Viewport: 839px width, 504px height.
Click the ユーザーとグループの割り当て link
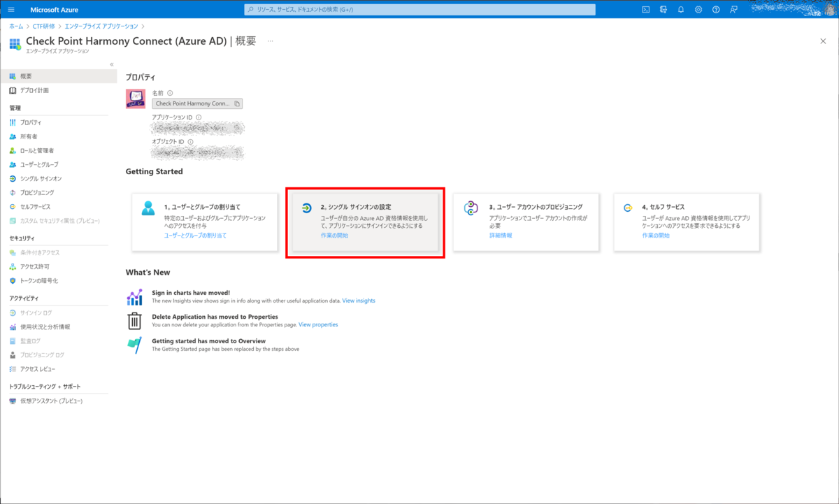(195, 236)
